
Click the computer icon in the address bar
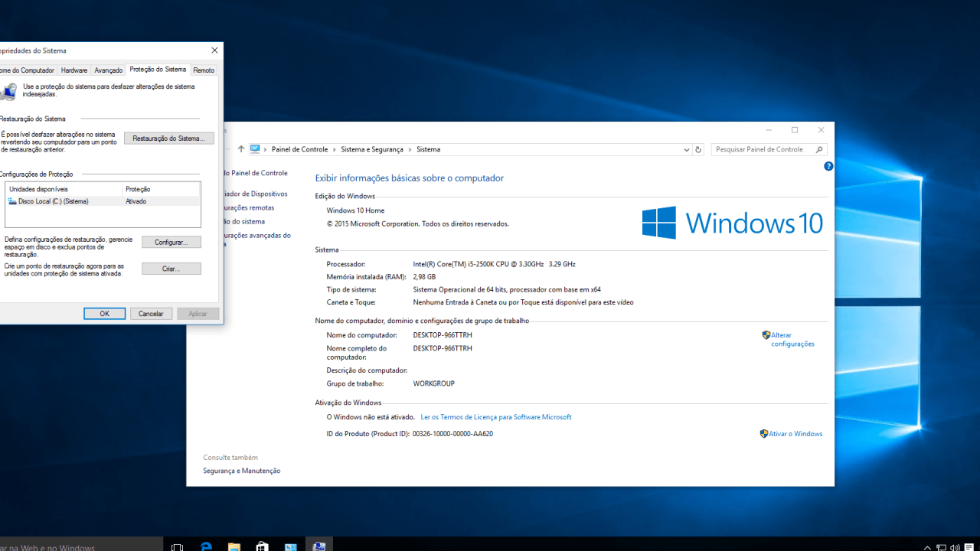click(255, 149)
